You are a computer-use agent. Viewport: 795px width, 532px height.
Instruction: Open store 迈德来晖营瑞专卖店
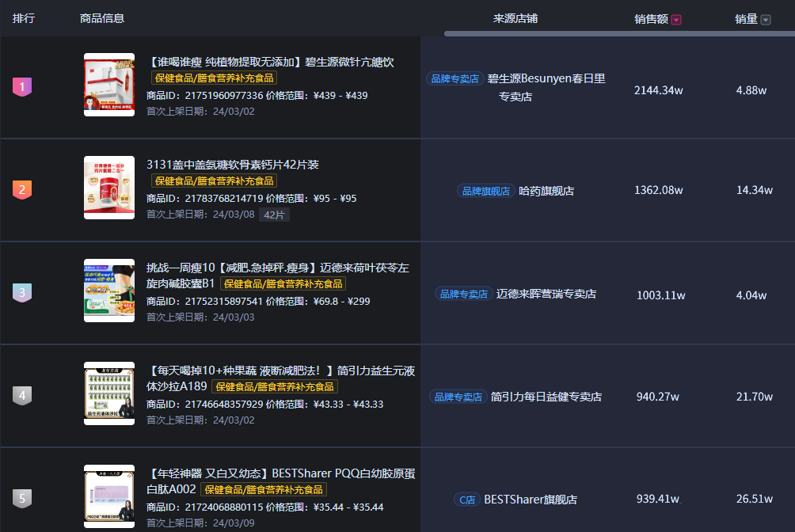[546, 294]
